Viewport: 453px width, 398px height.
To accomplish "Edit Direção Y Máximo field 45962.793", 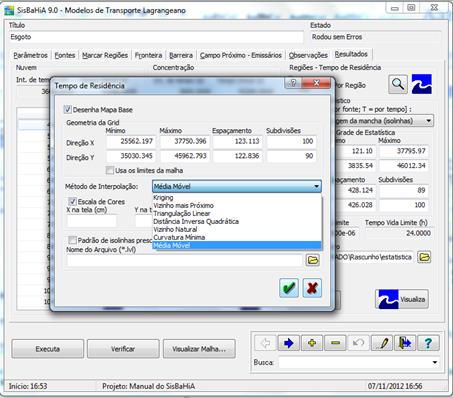I will coord(185,156).
